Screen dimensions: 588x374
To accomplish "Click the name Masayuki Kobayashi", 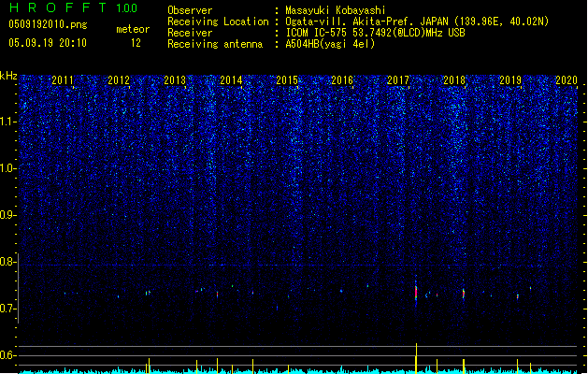I will 336,10.
